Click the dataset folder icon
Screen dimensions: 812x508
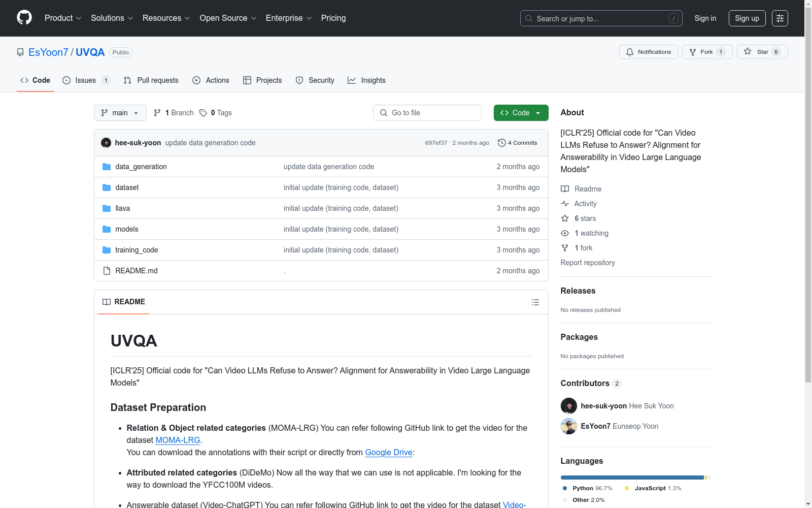107,187
